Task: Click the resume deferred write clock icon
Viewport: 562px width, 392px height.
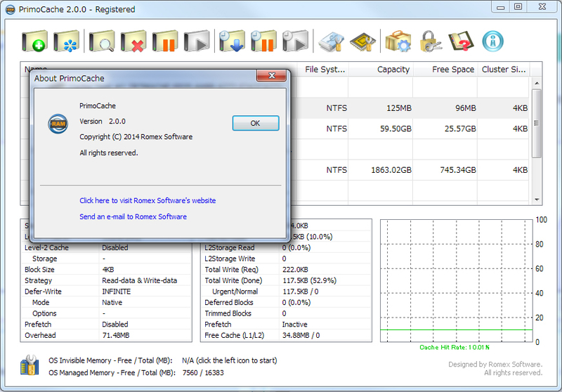Action: [295, 41]
